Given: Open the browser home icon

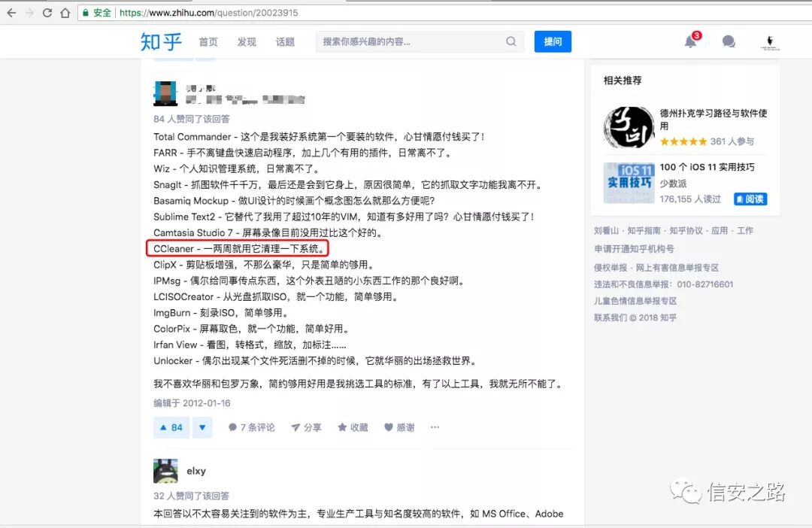Looking at the screenshot, I should tap(65, 13).
